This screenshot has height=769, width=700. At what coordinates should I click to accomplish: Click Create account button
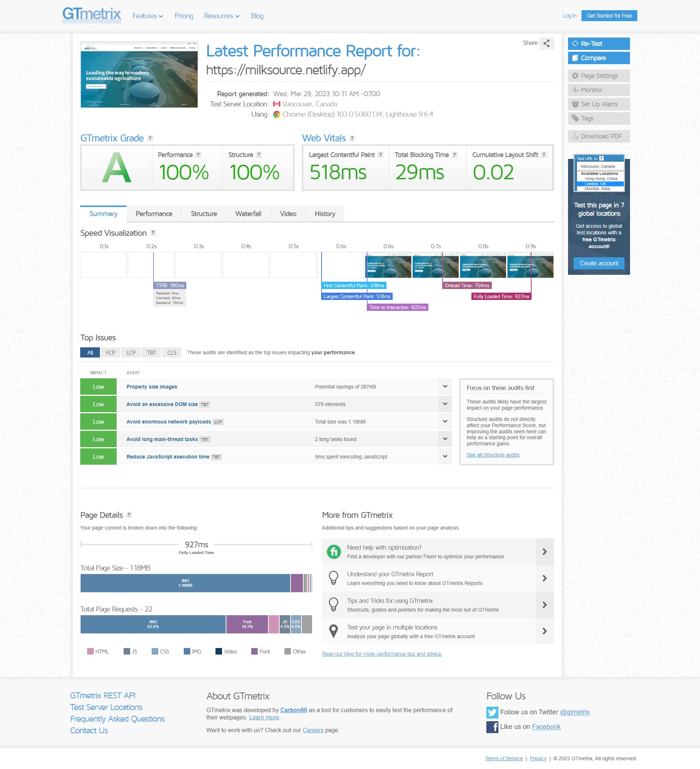[599, 263]
